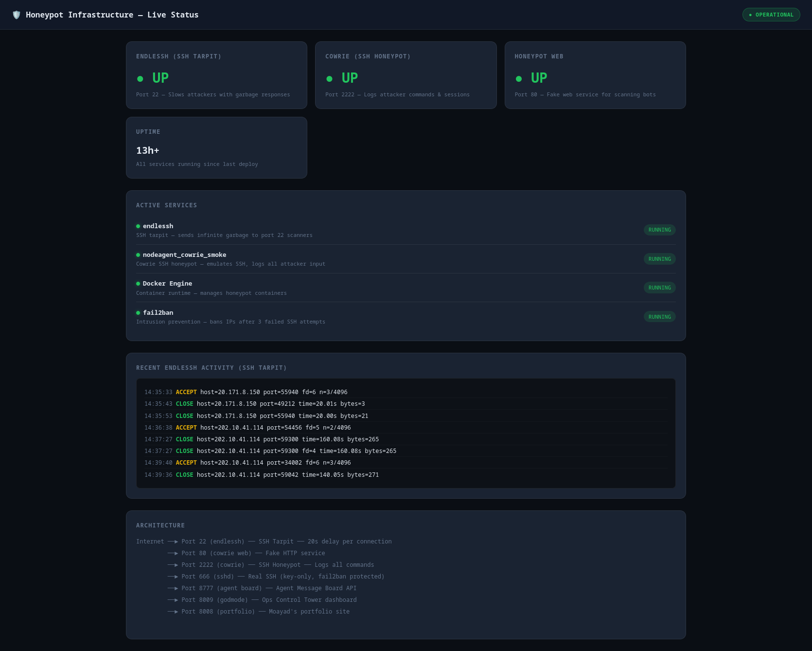Click the green status dot in Endlessh card
The width and height of the screenshot is (812, 651).
pyautogui.click(x=140, y=79)
